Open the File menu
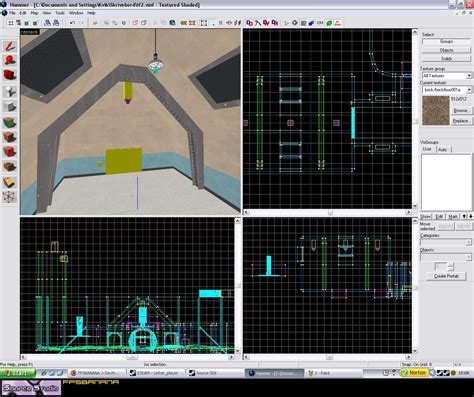 point(12,13)
